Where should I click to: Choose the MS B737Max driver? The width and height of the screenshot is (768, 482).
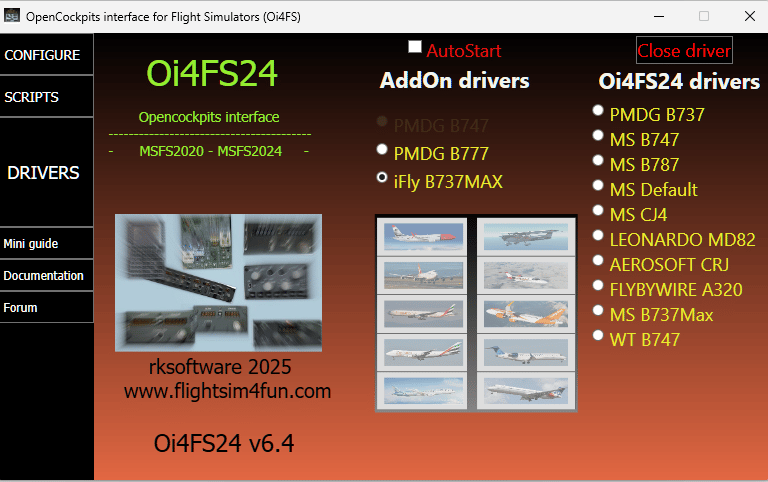(598, 310)
